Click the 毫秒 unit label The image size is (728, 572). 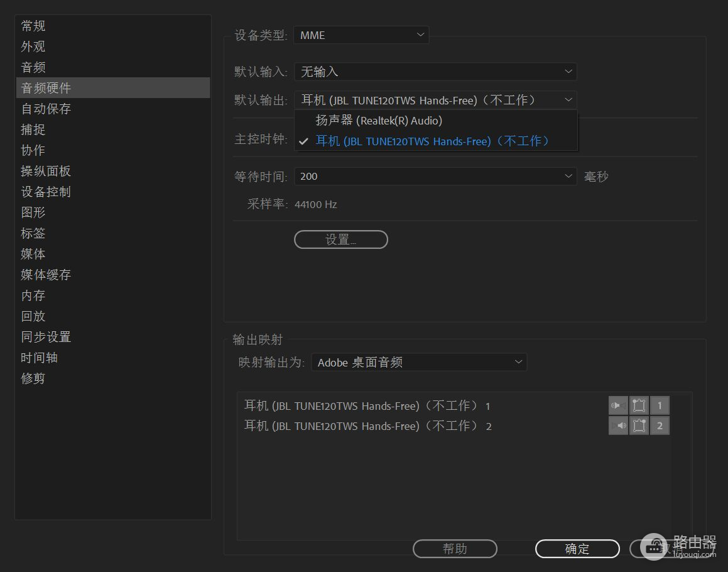click(x=596, y=177)
